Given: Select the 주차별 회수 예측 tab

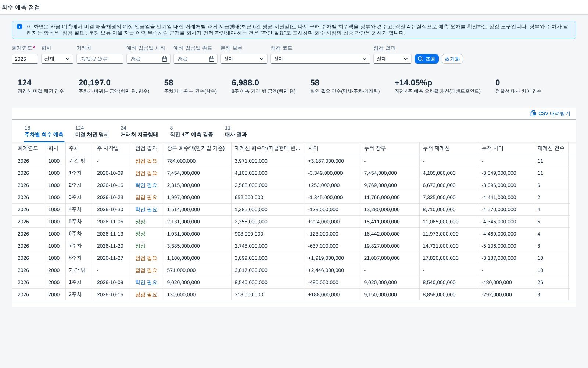Looking at the screenshot, I should [x=44, y=132].
